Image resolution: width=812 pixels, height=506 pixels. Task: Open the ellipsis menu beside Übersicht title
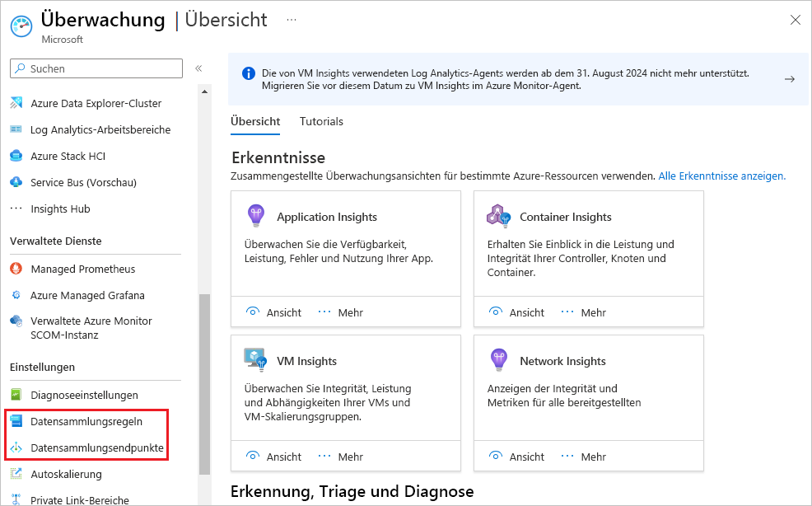coord(290,19)
